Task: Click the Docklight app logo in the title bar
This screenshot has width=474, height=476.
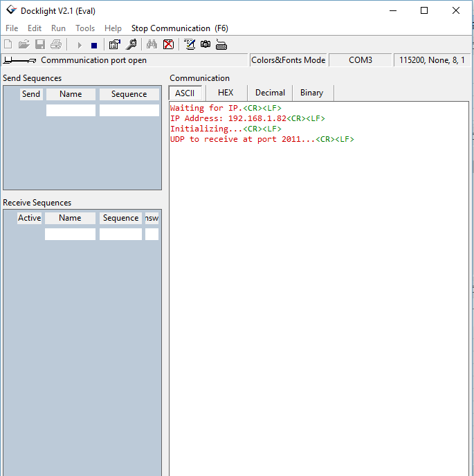Action: 11,10
